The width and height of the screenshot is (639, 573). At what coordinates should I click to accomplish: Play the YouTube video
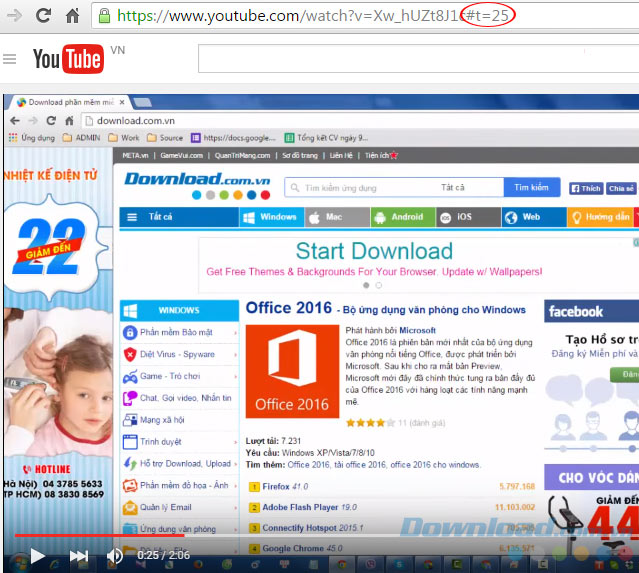tap(37, 555)
